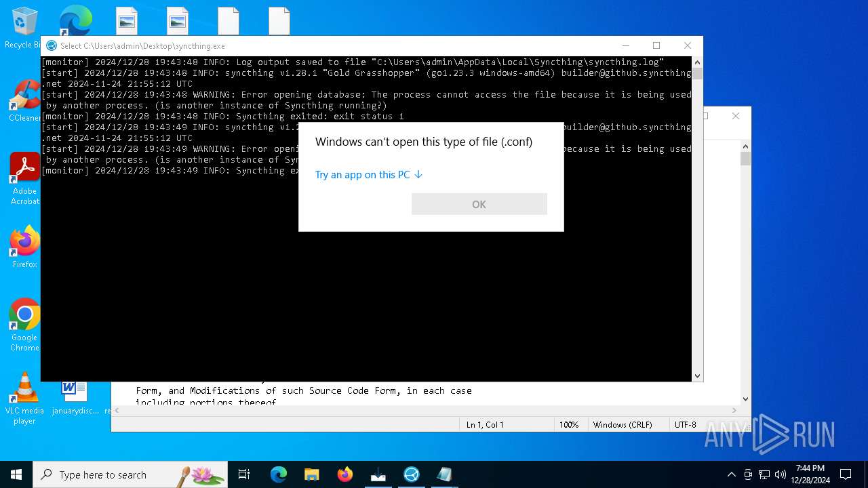Image resolution: width=868 pixels, height=488 pixels.
Task: Click the console scrollbar up arrow
Action: tap(697, 62)
